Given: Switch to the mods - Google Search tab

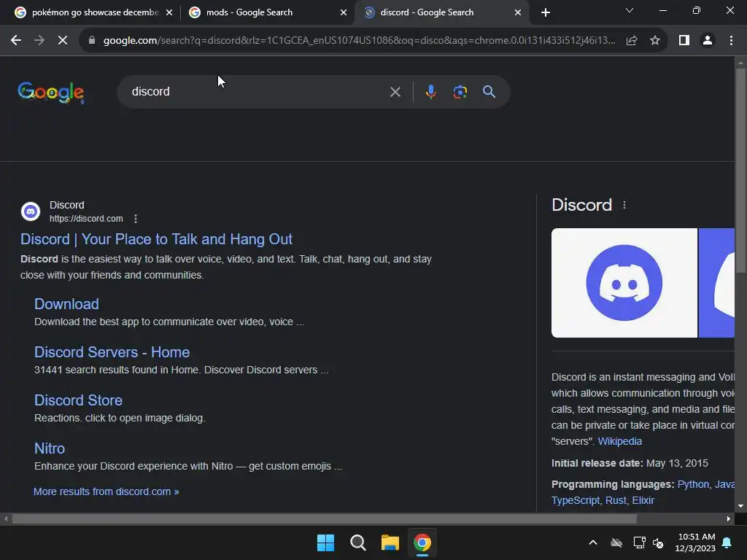Looking at the screenshot, I should (x=267, y=12).
